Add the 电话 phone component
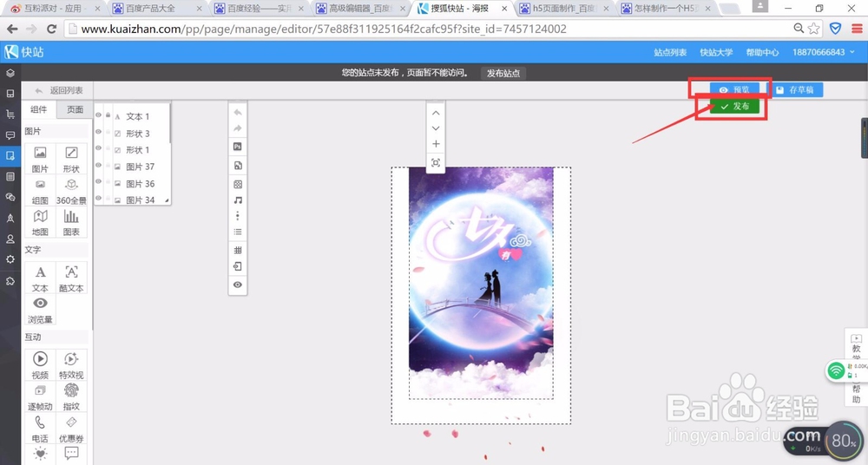The width and height of the screenshot is (868, 465). (40, 429)
